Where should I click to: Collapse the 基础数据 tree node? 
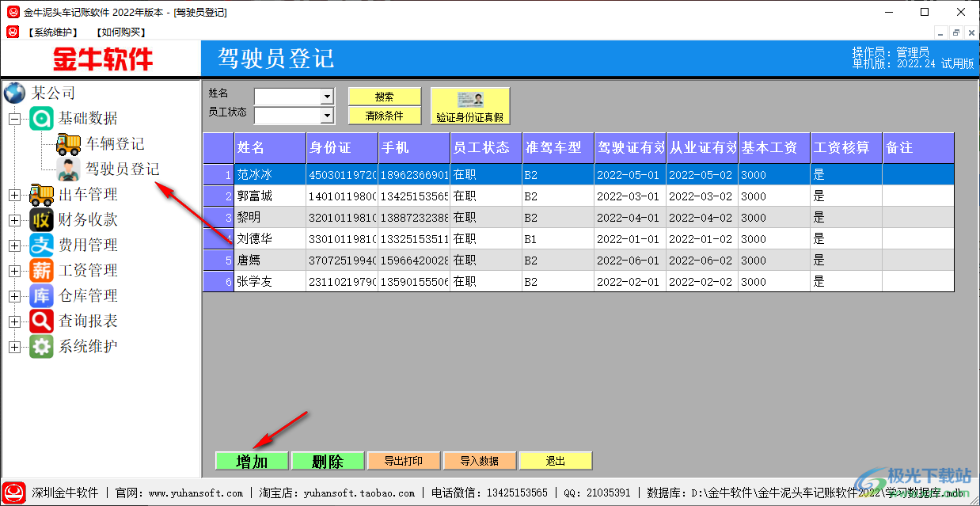tap(14, 119)
